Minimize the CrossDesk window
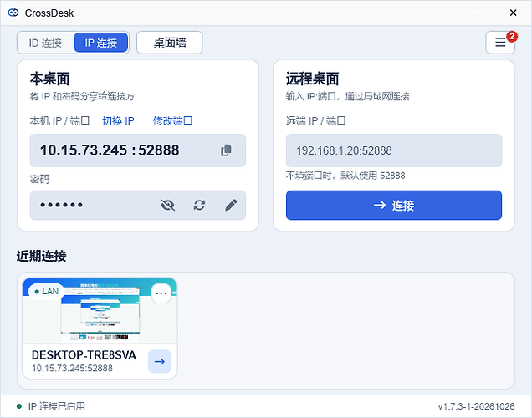The image size is (532, 418). (x=475, y=13)
